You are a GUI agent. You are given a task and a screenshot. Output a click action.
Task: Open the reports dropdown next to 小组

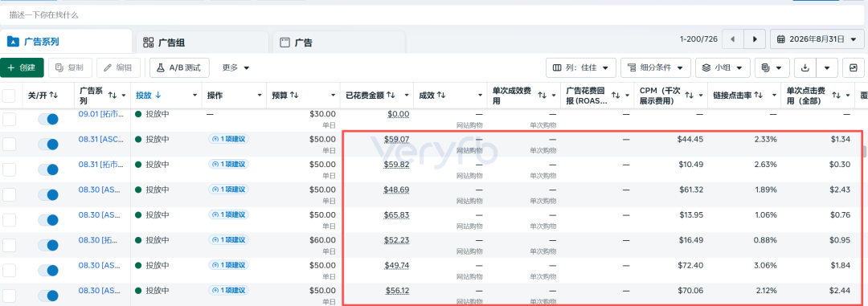click(x=772, y=67)
